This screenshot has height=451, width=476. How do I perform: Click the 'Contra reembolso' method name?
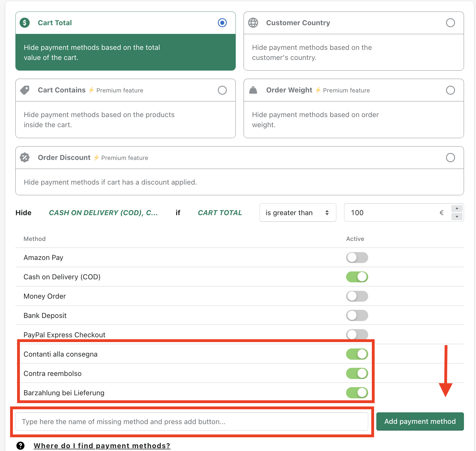pyautogui.click(x=53, y=373)
